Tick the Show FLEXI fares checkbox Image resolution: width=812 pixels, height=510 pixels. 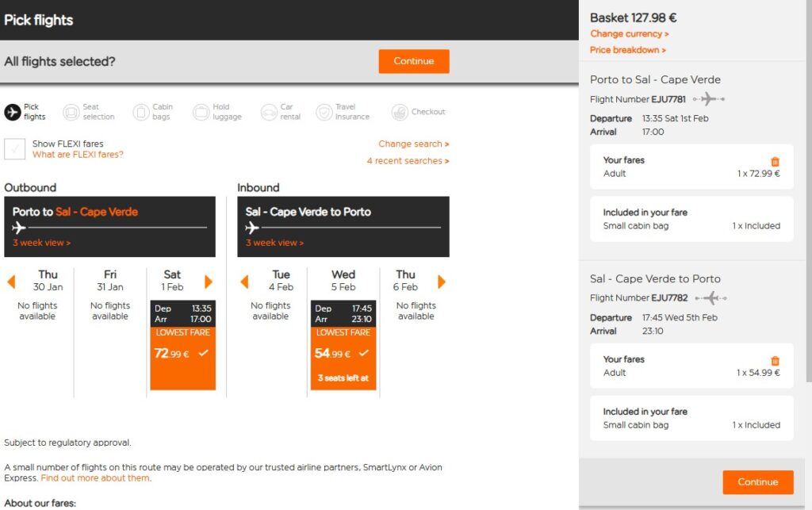[14, 148]
